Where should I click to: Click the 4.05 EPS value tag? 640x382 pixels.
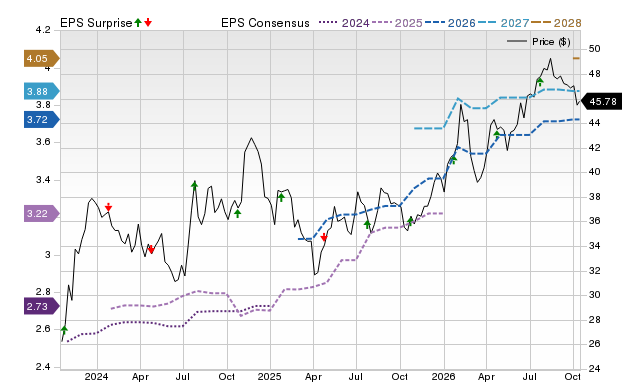[x=41, y=59]
